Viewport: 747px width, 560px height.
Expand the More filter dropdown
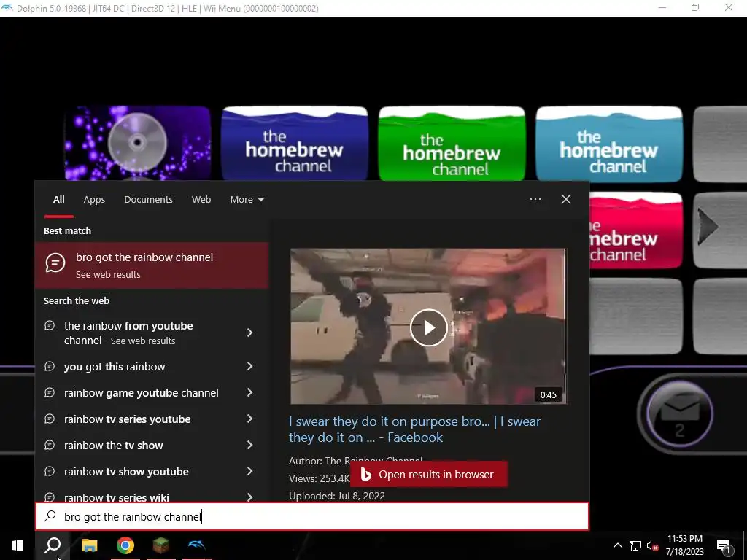[247, 200]
